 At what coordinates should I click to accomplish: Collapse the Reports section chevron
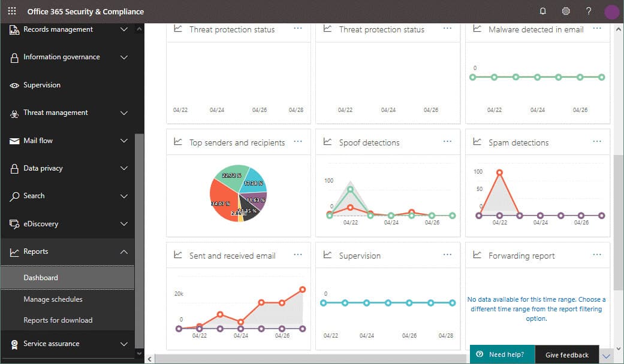coord(124,252)
